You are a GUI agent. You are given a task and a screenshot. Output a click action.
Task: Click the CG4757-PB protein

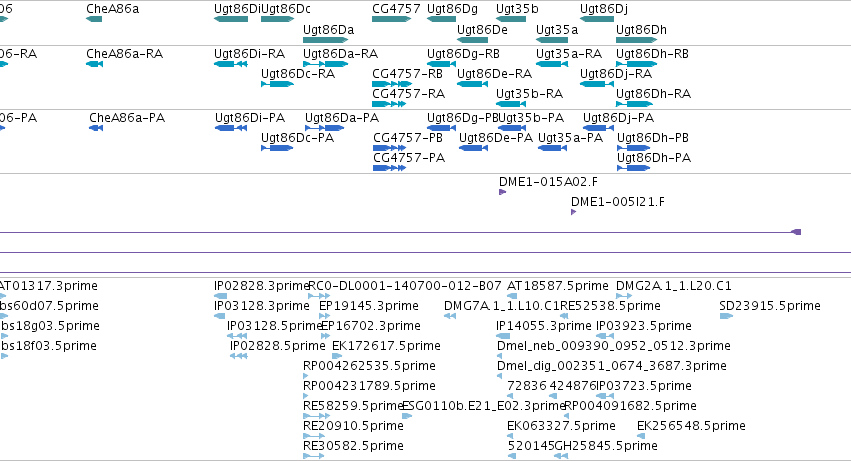coord(389,148)
